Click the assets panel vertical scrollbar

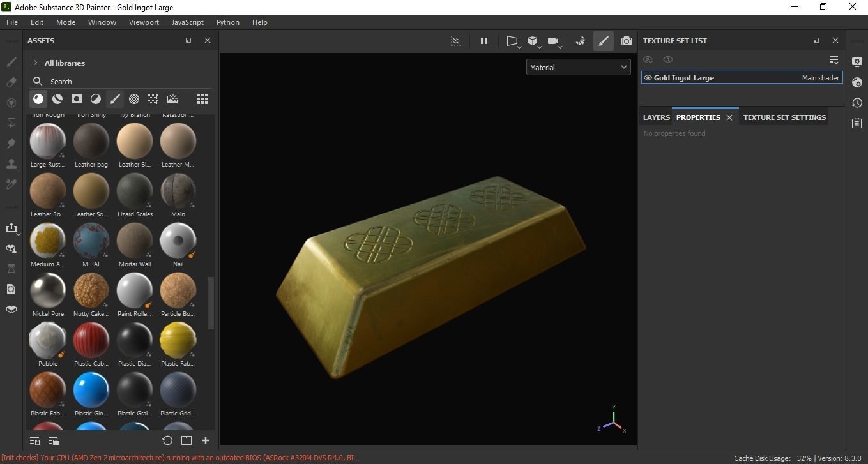(211, 303)
